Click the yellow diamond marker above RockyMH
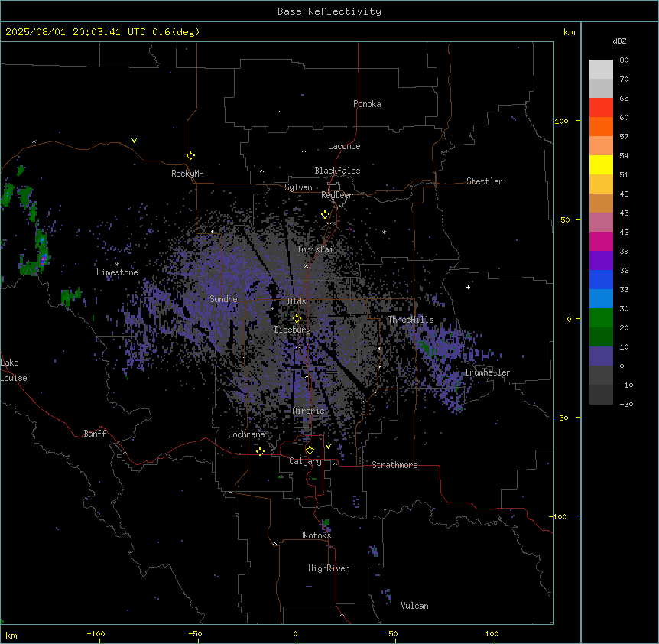Viewport: 659px width, 644px height. pyautogui.click(x=190, y=156)
